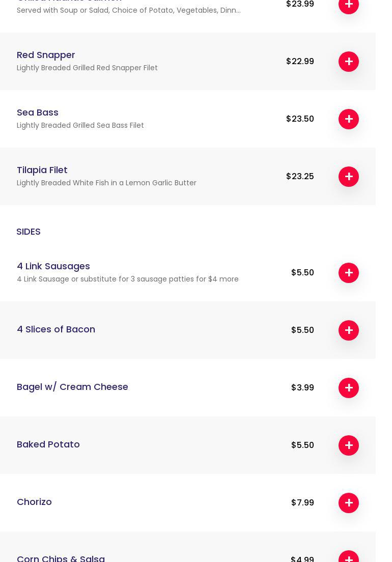This screenshot has height=562, width=392.
Task: View Bagel w/ Cream Cheese details
Action: click(72, 387)
